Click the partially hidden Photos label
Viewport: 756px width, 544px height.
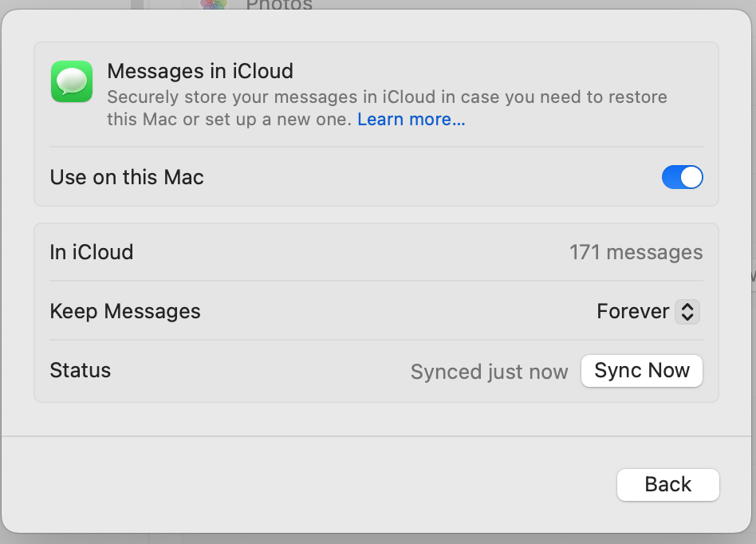(x=279, y=4)
